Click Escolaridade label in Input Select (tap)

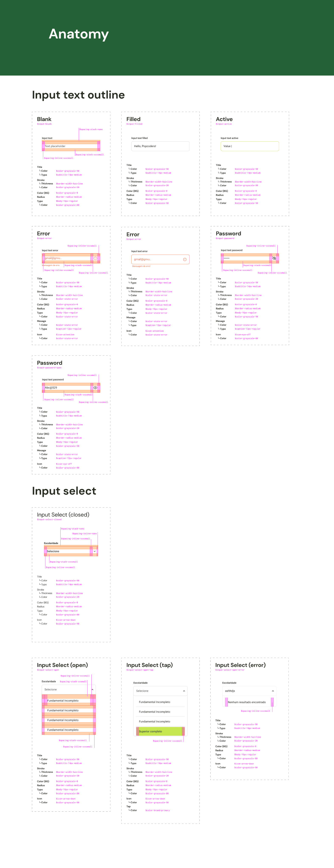click(140, 683)
